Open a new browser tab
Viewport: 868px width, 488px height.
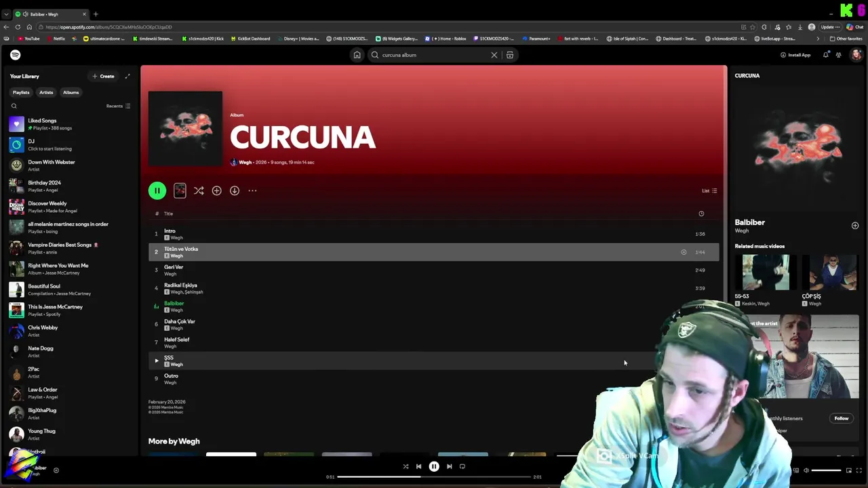pyautogui.click(x=96, y=14)
